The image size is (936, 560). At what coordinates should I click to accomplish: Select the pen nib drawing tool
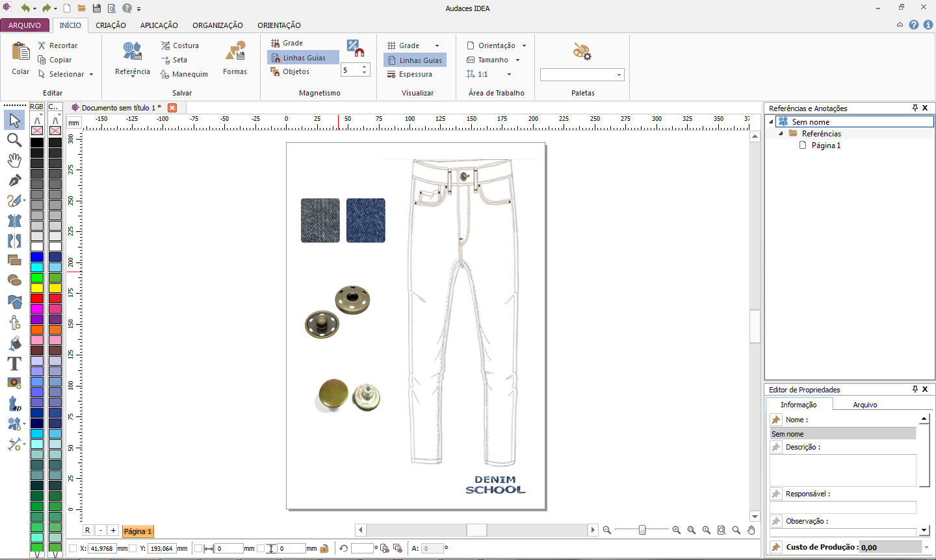point(14,181)
